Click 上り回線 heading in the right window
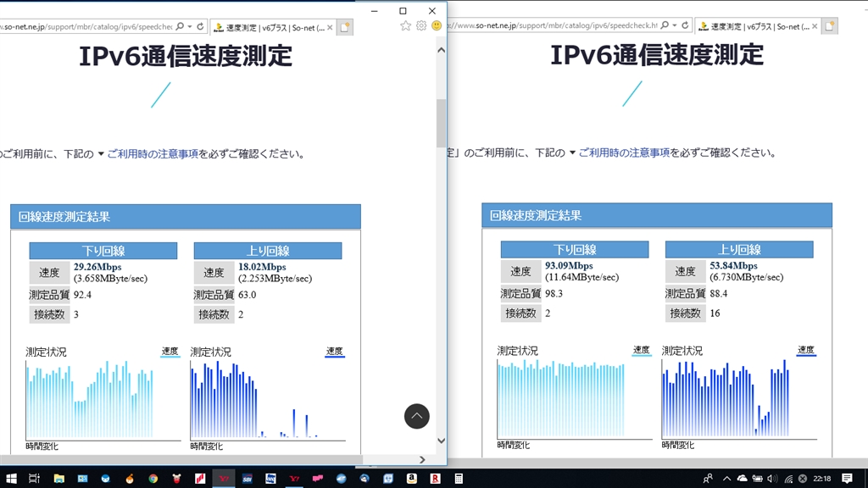The width and height of the screenshot is (868, 488). [x=739, y=250]
